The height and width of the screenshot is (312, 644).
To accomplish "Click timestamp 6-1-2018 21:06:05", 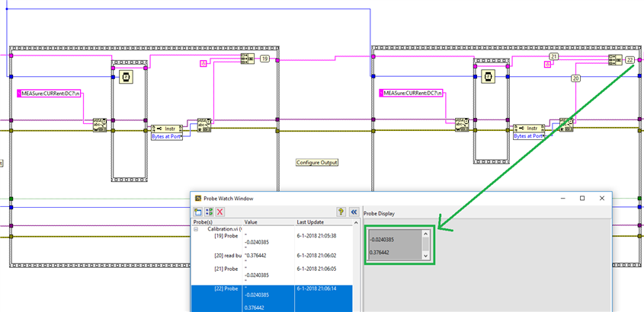I will [x=316, y=269].
